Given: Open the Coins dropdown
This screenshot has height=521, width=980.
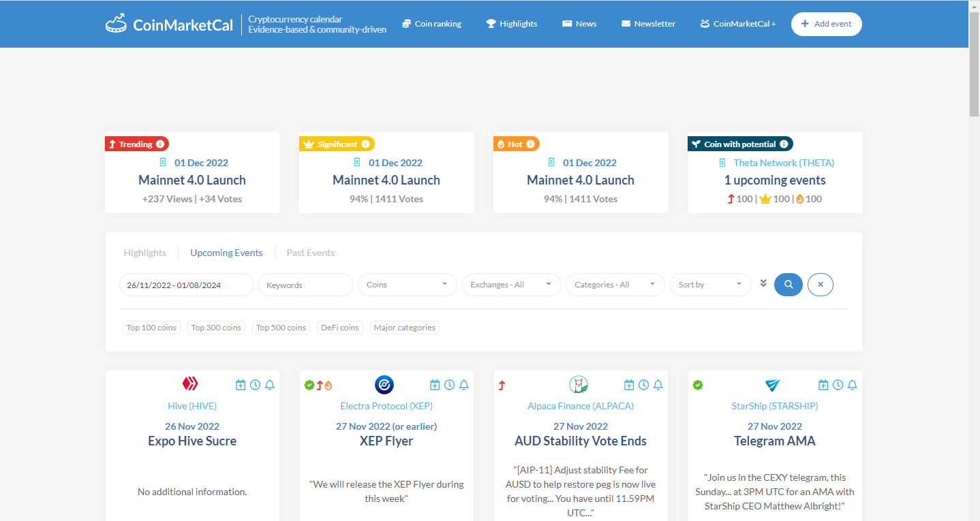Looking at the screenshot, I should (408, 285).
